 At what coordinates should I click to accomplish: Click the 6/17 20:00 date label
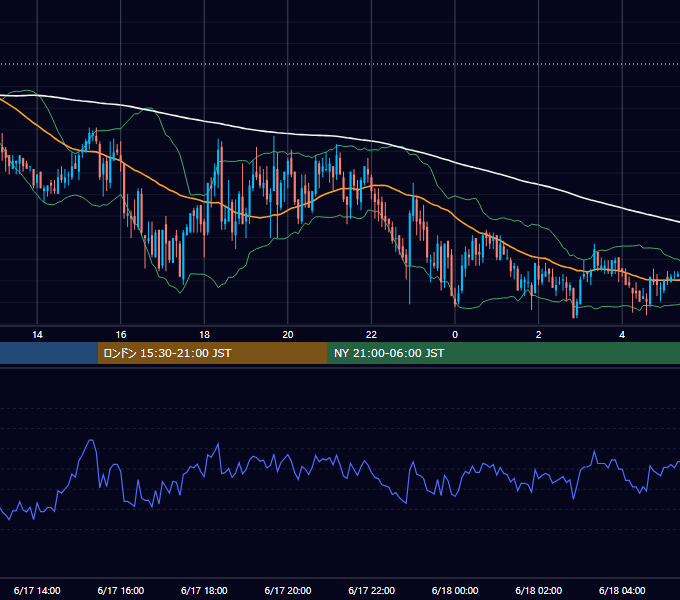pos(288,590)
